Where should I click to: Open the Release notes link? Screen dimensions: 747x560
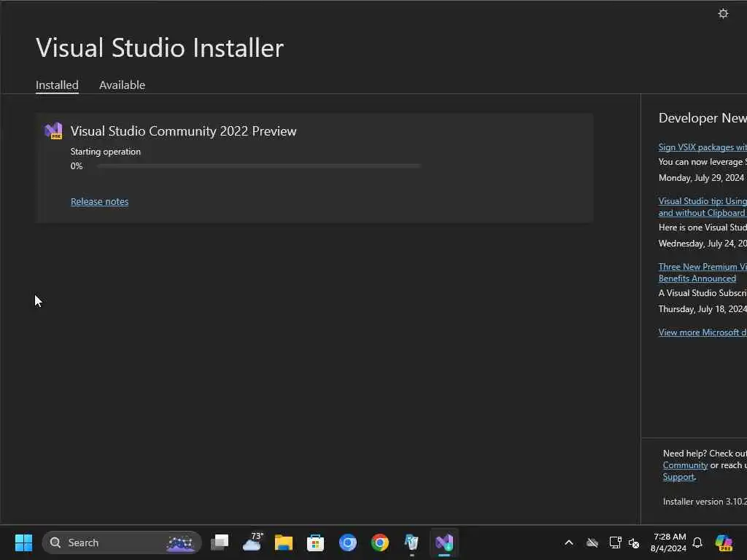tap(99, 201)
